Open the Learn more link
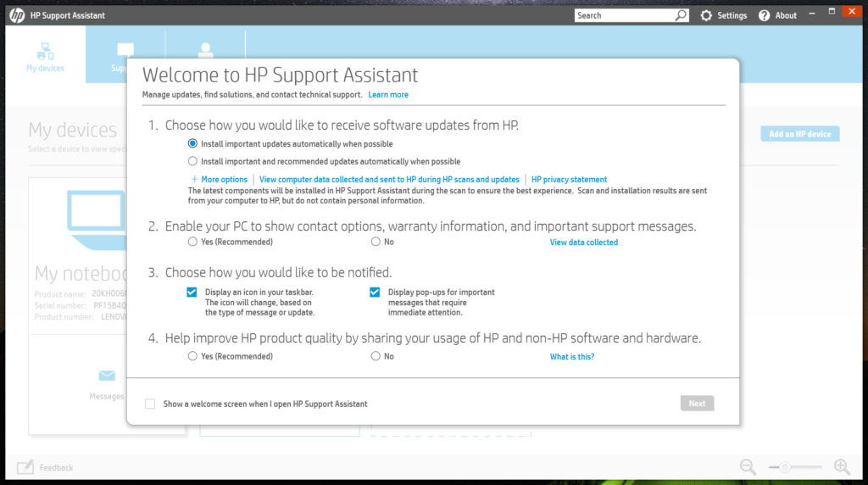The image size is (868, 485). point(388,95)
